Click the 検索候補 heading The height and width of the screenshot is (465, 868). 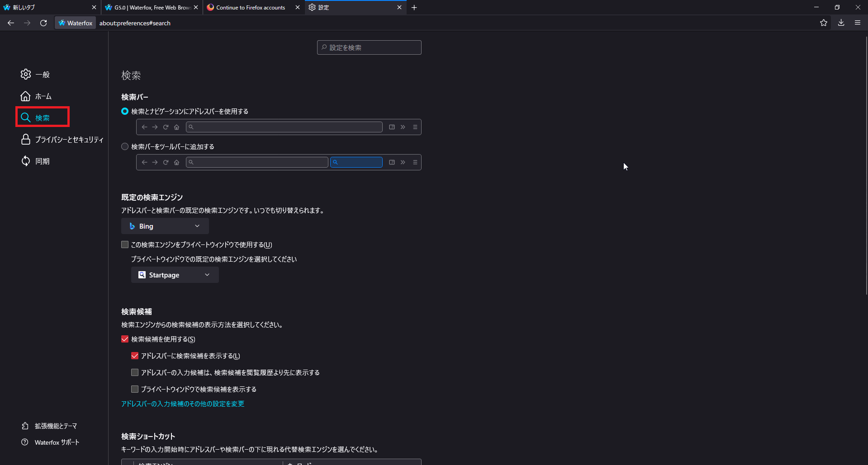[x=137, y=311]
